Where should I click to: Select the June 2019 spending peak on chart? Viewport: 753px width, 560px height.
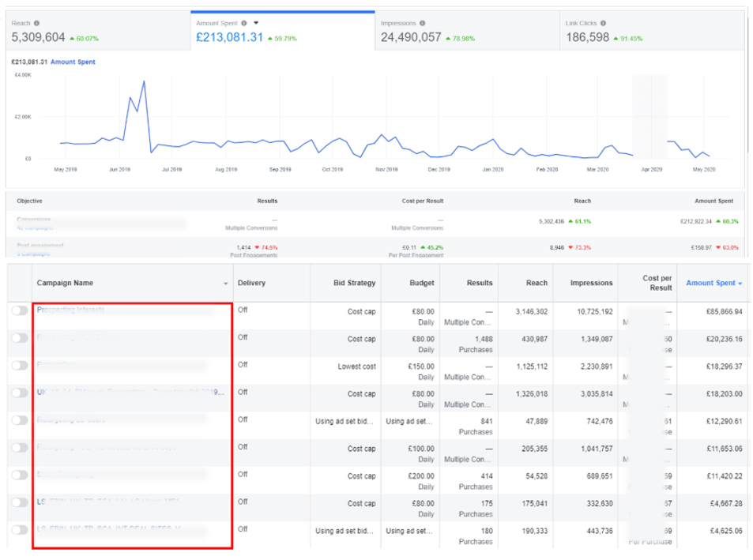click(x=144, y=81)
